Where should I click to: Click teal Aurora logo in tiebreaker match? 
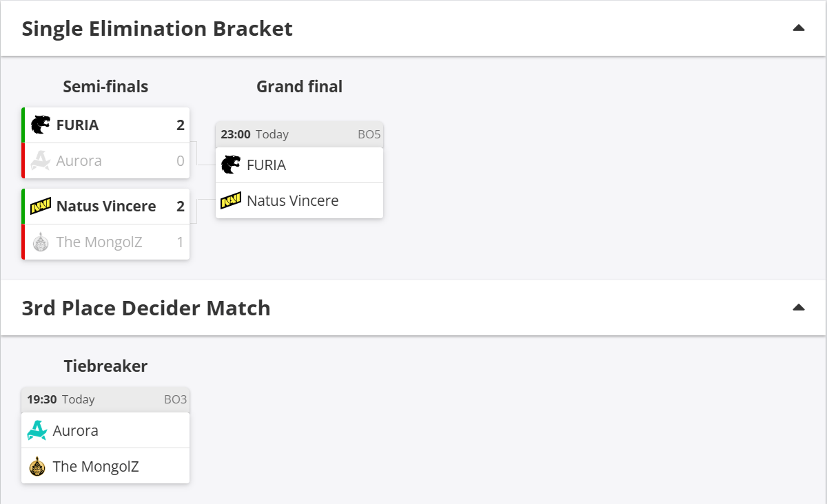tap(37, 430)
